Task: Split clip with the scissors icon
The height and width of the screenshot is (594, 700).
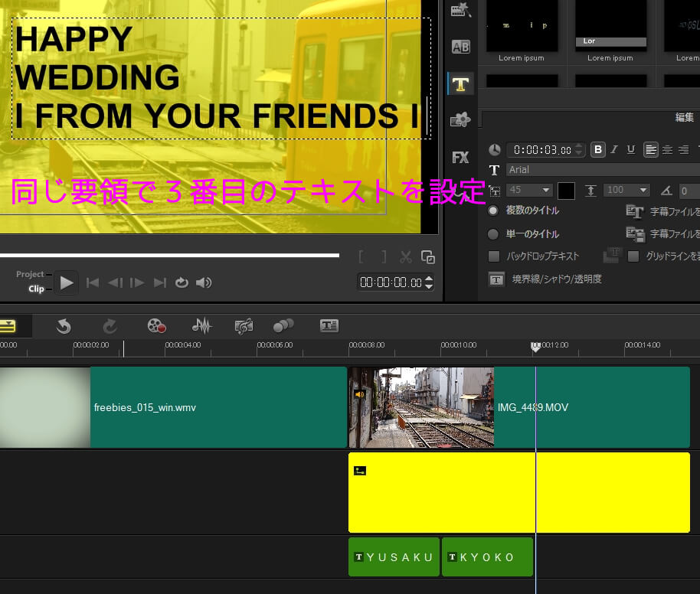Action: coord(405,257)
